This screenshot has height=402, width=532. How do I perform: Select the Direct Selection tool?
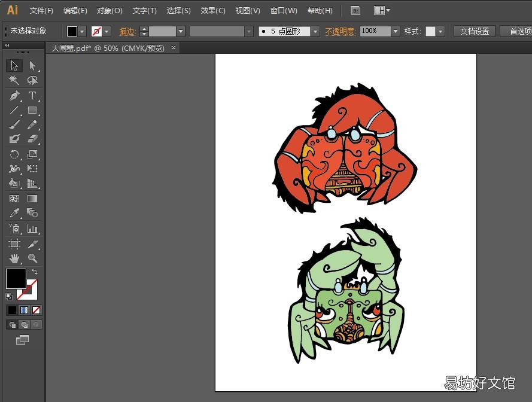32,65
